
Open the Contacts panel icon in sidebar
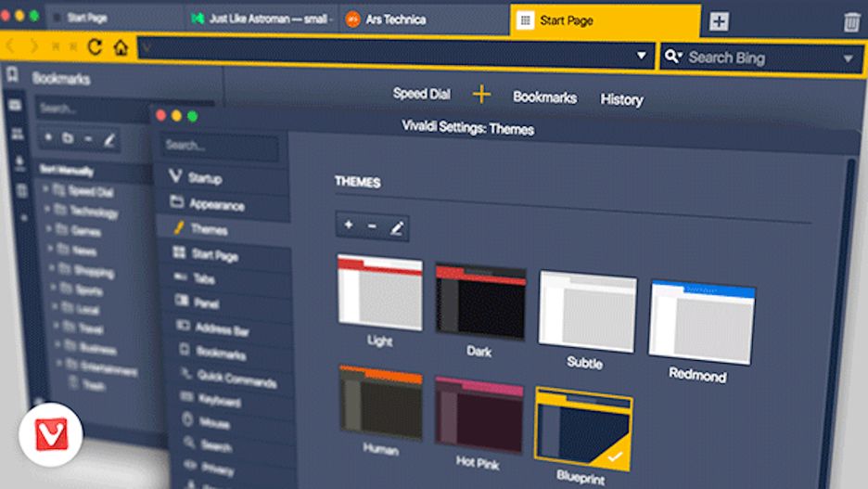click(18, 134)
